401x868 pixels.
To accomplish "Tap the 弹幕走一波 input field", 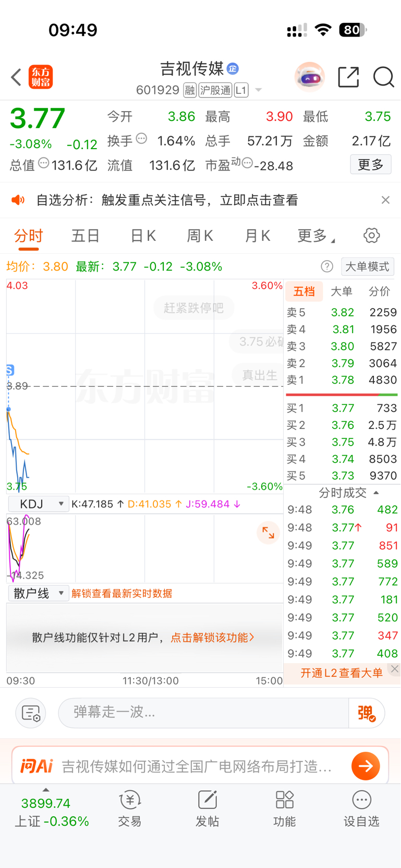I will tap(203, 713).
